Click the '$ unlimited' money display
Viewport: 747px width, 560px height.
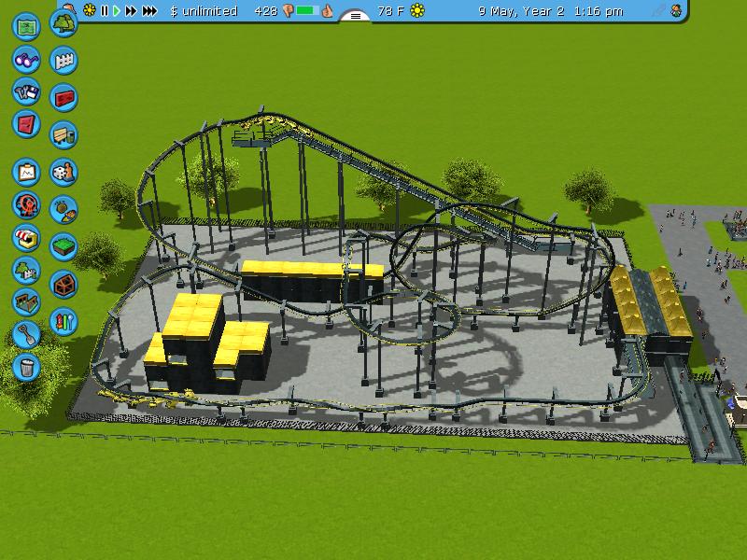tap(204, 11)
